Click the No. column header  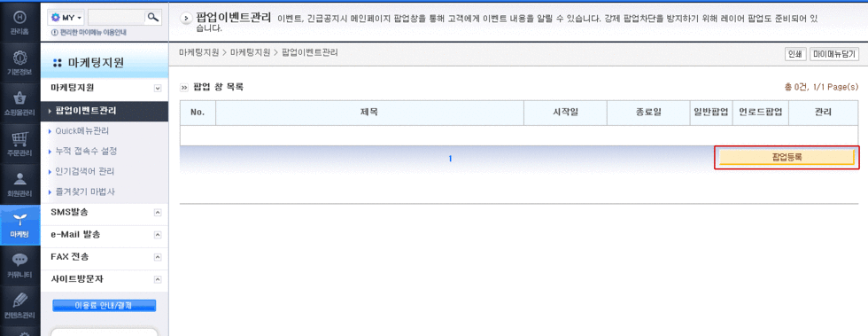(x=198, y=113)
